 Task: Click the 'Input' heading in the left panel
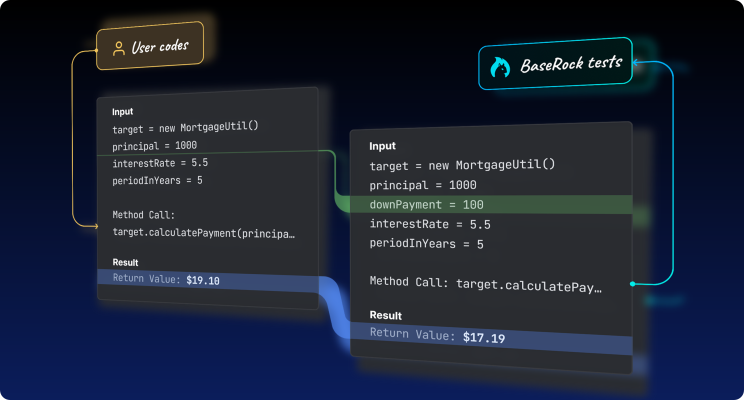click(122, 112)
